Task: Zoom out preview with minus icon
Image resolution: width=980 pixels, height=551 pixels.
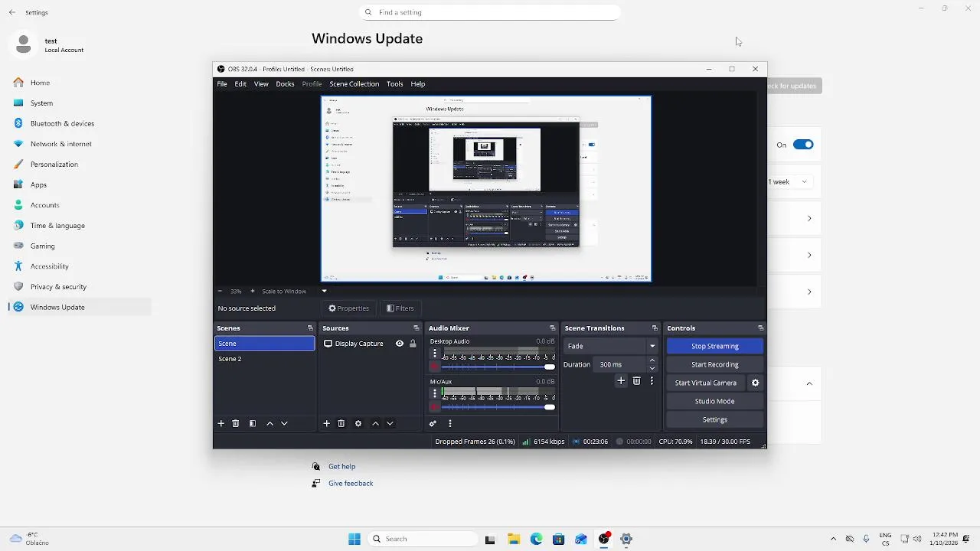Action: click(x=220, y=291)
